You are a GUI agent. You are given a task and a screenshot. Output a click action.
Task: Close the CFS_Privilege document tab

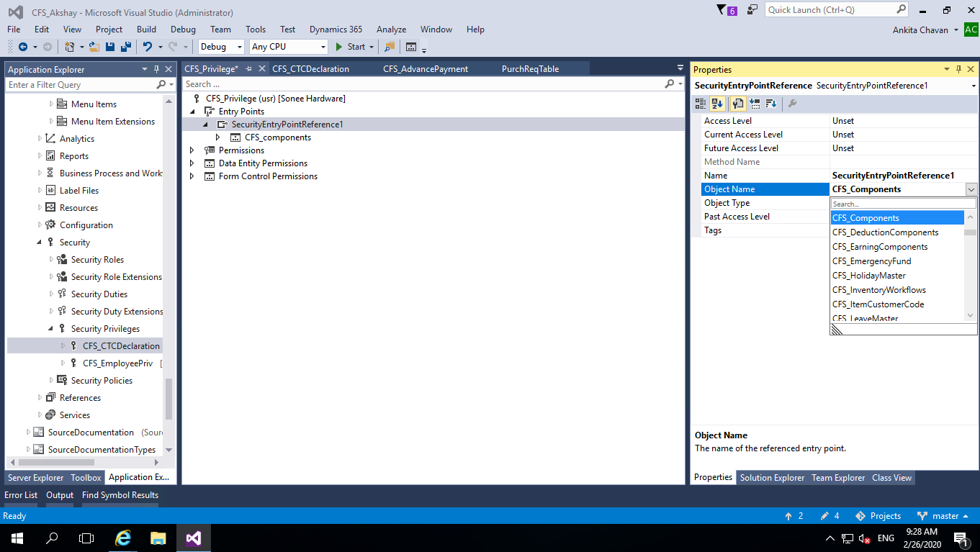click(x=262, y=69)
